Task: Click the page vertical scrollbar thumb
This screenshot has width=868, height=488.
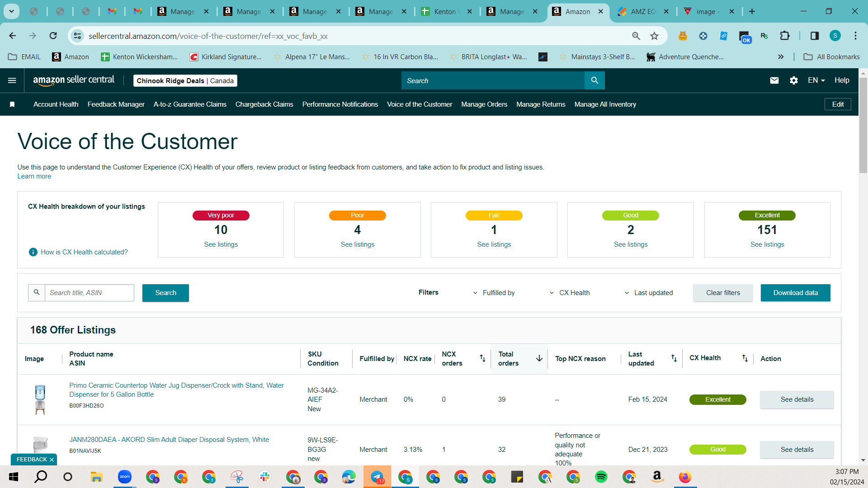Action: (863, 125)
